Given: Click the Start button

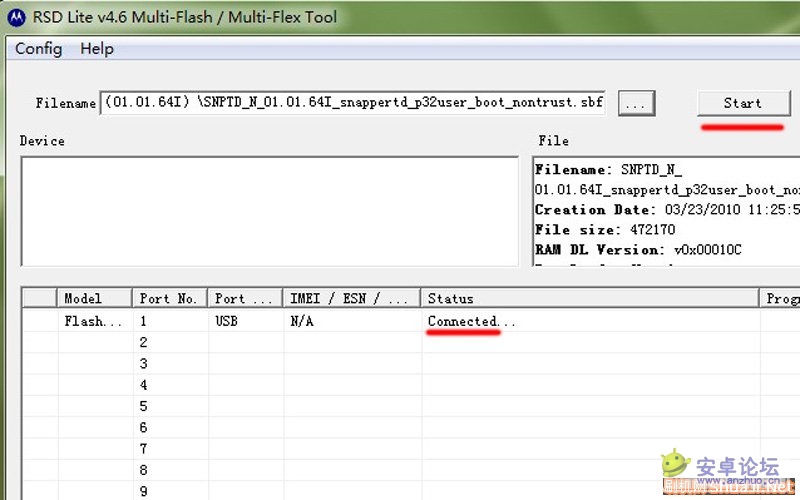Looking at the screenshot, I should pos(744,103).
